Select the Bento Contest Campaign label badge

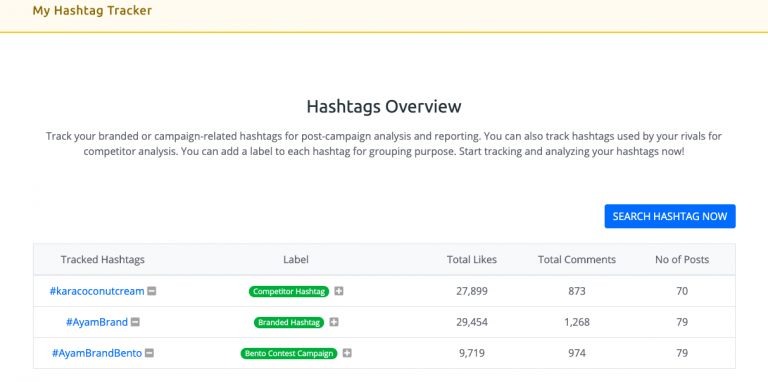(289, 353)
